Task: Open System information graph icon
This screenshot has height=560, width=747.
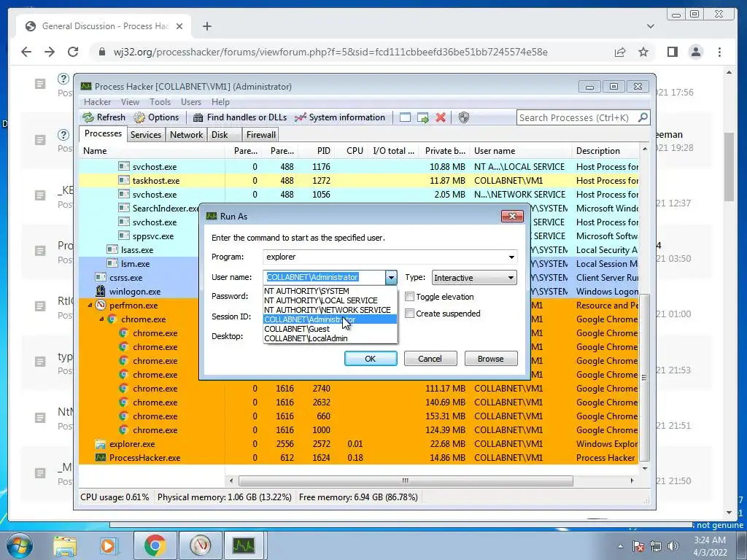Action: (x=300, y=117)
